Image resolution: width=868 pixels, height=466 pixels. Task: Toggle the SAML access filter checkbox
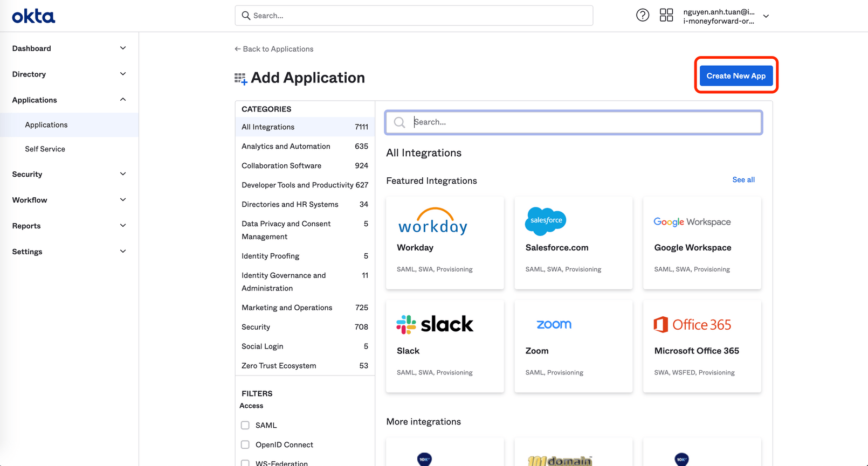245,425
